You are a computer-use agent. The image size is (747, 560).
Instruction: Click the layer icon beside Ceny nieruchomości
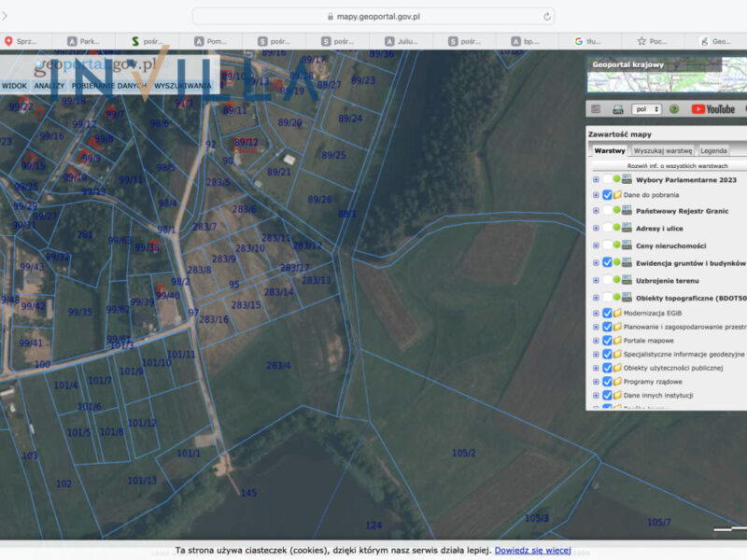pos(627,245)
